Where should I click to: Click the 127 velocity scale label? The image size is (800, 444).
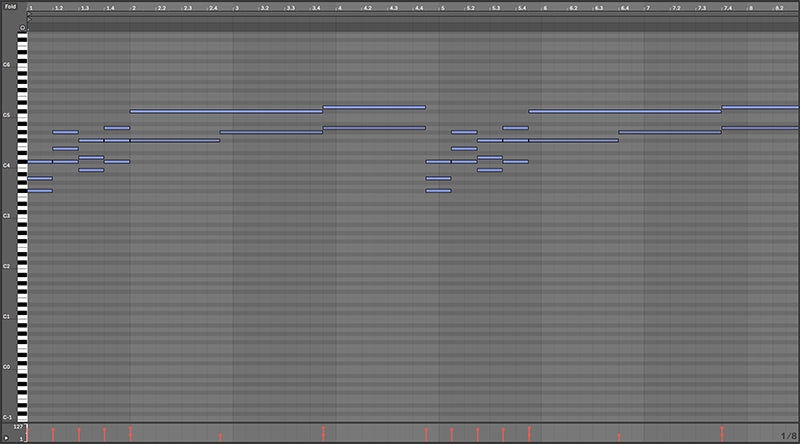click(x=18, y=427)
